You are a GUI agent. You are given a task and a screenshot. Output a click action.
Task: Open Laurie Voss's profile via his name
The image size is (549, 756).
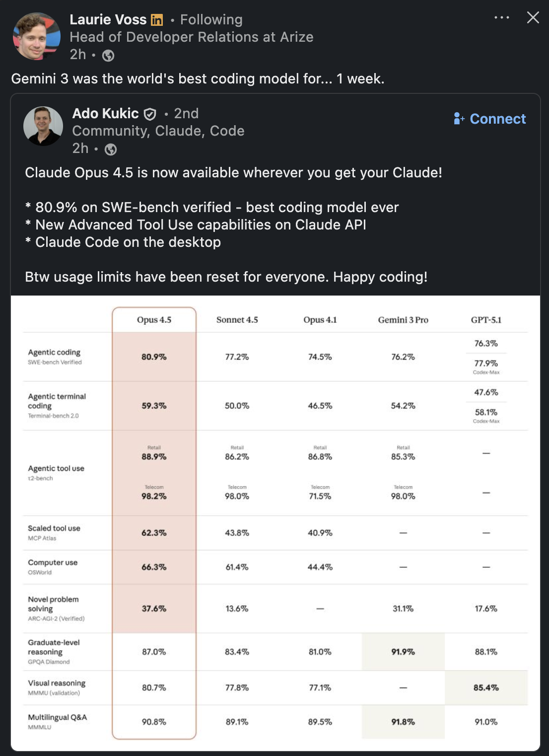(109, 19)
